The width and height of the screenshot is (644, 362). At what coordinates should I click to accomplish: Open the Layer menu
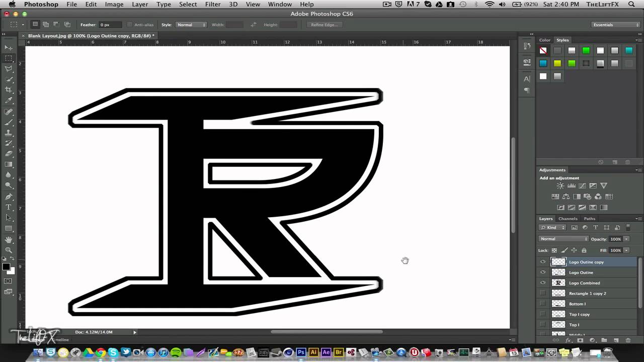140,5
